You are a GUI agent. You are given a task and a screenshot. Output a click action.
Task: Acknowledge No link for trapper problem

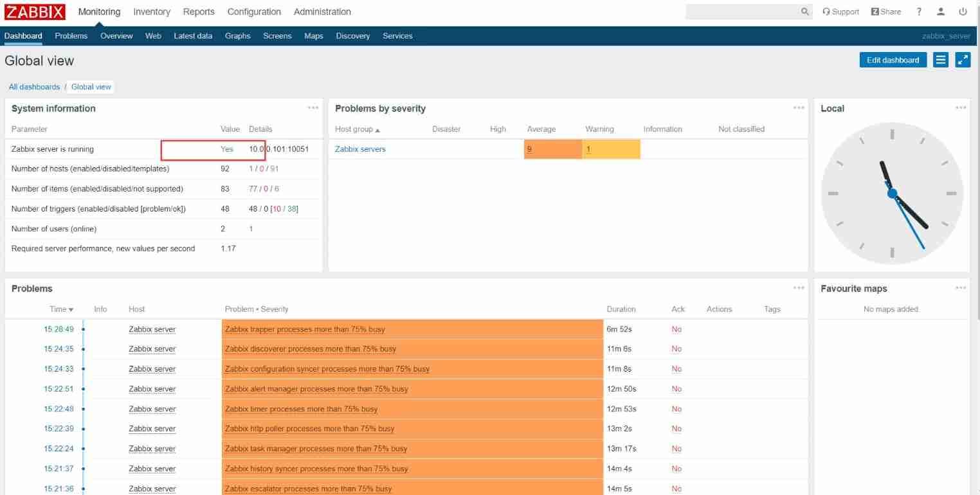point(676,329)
